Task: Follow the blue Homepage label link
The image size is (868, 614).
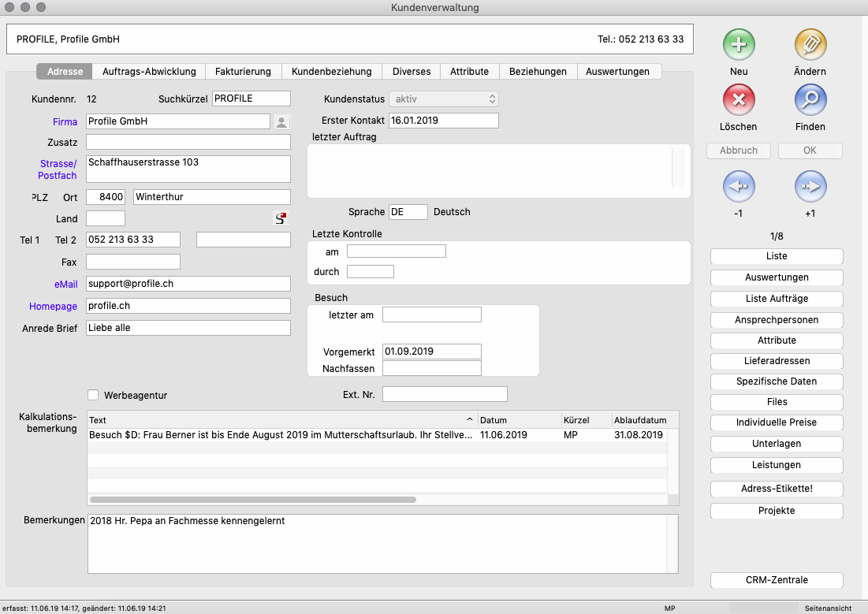Action: coord(54,306)
